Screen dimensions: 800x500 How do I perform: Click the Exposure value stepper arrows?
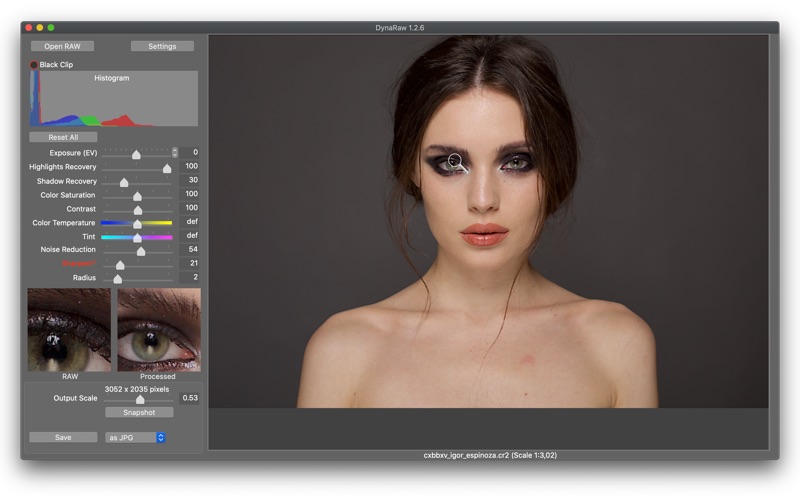tap(174, 152)
